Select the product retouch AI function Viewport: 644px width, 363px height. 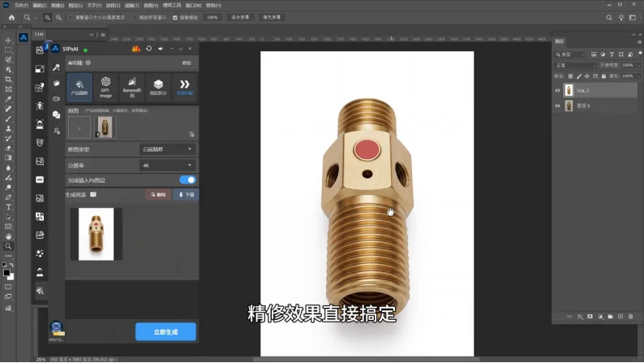click(x=79, y=87)
